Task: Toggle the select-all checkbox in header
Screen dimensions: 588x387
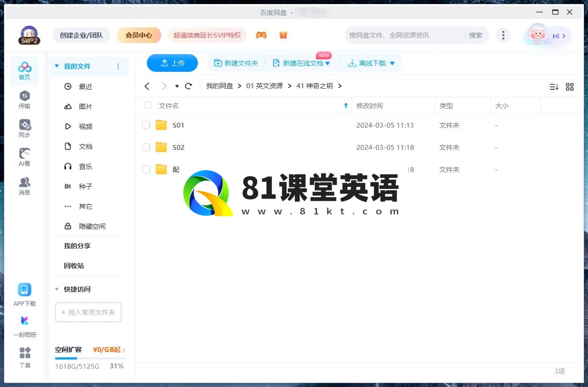Action: click(148, 106)
